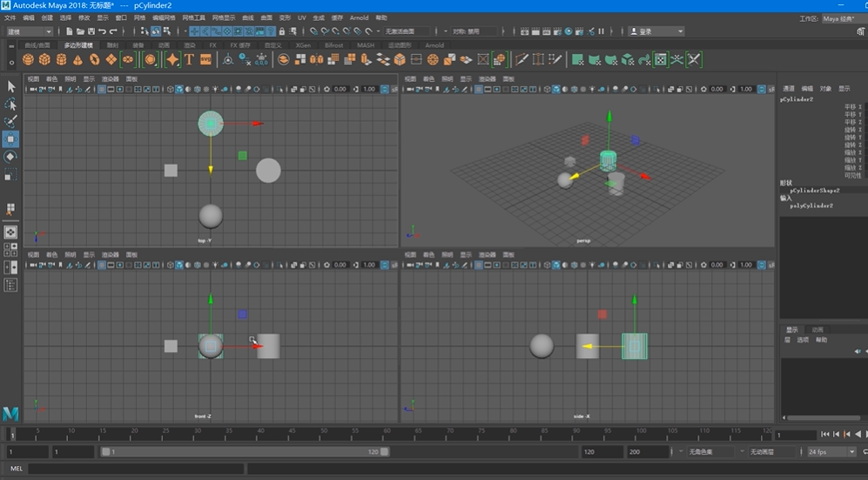Open the UV menu
Viewport: 868px width, 480px height.
pyautogui.click(x=302, y=17)
